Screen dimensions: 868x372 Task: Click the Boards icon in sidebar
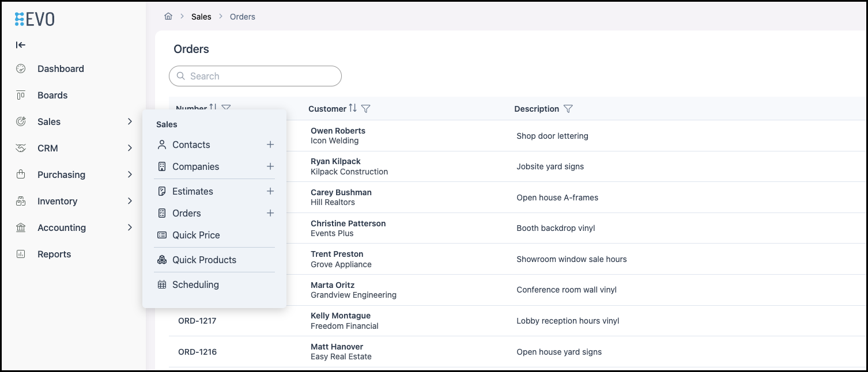pos(21,95)
